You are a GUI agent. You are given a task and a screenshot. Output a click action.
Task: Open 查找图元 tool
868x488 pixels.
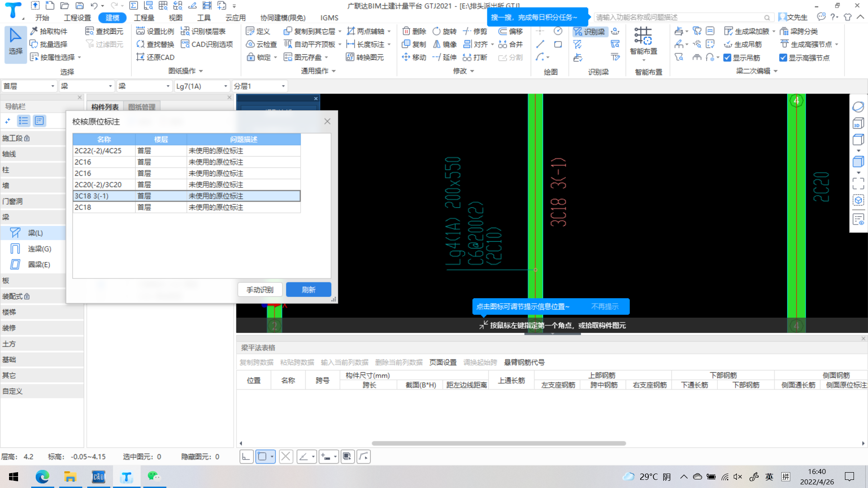click(x=104, y=31)
